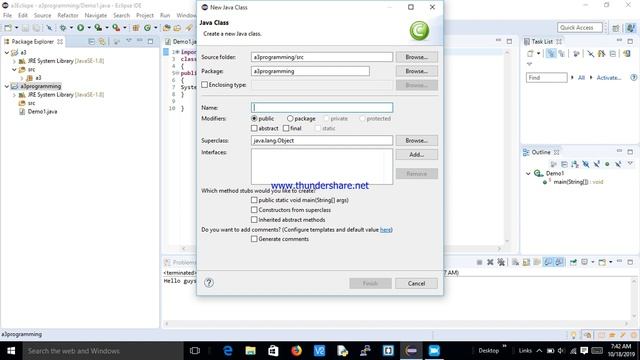This screenshot has width=640, height=360.
Task: Click the New Java Package toolbar icon
Action: (136, 27)
